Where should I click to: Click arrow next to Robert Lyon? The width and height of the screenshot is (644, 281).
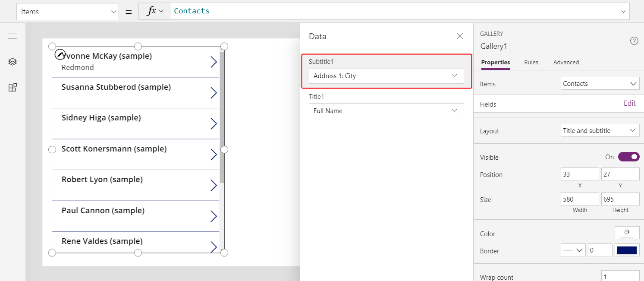tap(214, 186)
